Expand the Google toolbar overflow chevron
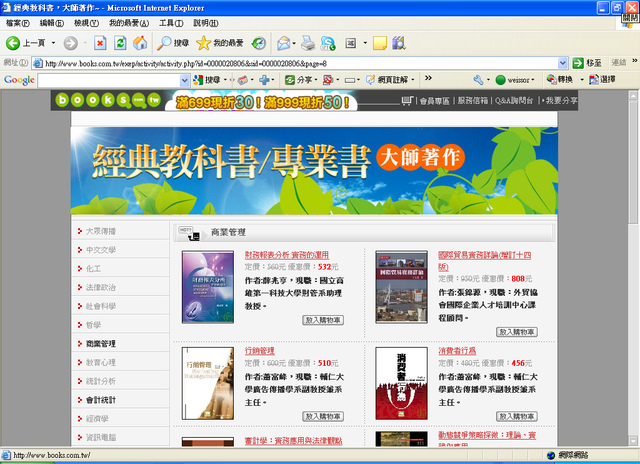Image resolution: width=640 pixels, height=464 pixels. [428, 78]
